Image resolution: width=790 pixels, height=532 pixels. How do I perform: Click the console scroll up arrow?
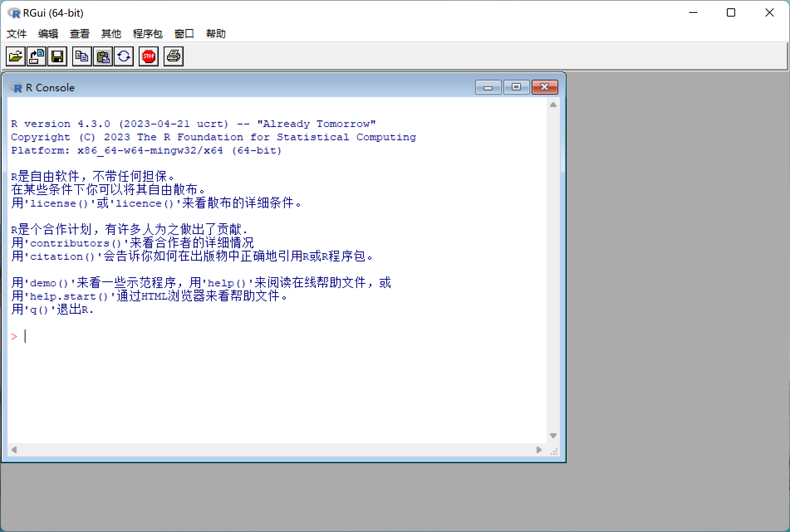point(553,105)
